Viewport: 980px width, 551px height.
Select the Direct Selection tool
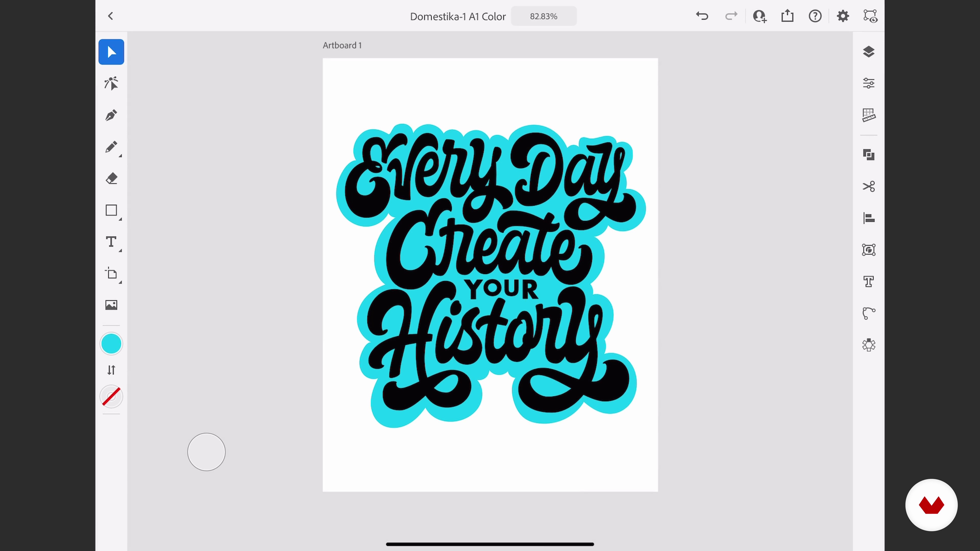111,83
